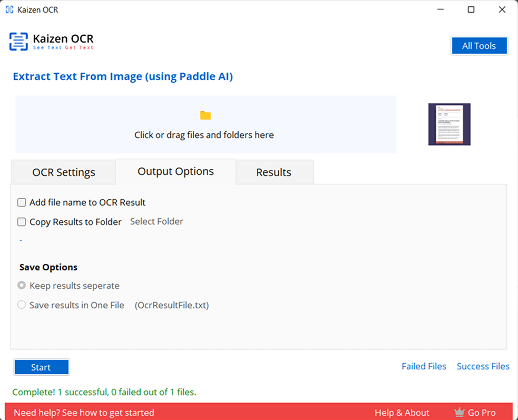Open Help & About

(x=402, y=413)
